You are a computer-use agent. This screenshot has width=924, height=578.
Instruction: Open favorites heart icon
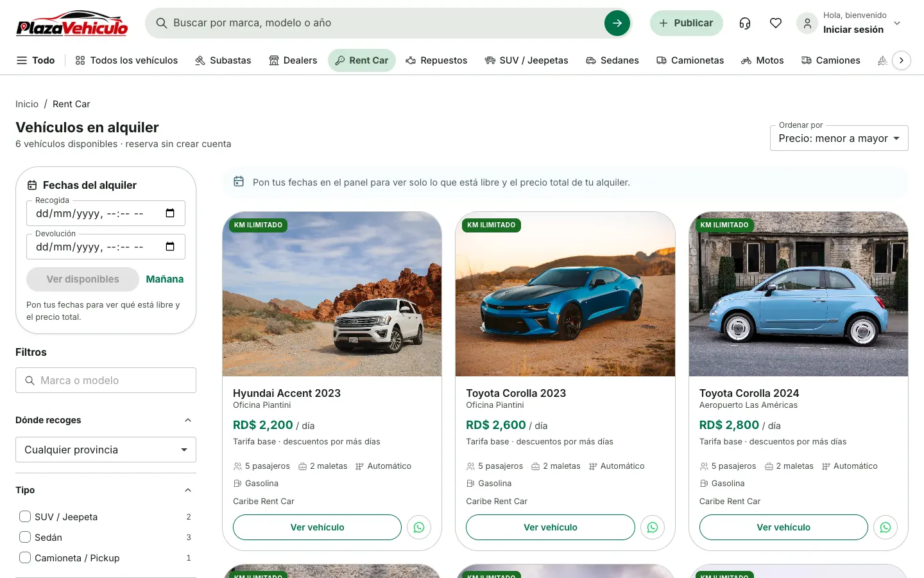[x=776, y=23]
